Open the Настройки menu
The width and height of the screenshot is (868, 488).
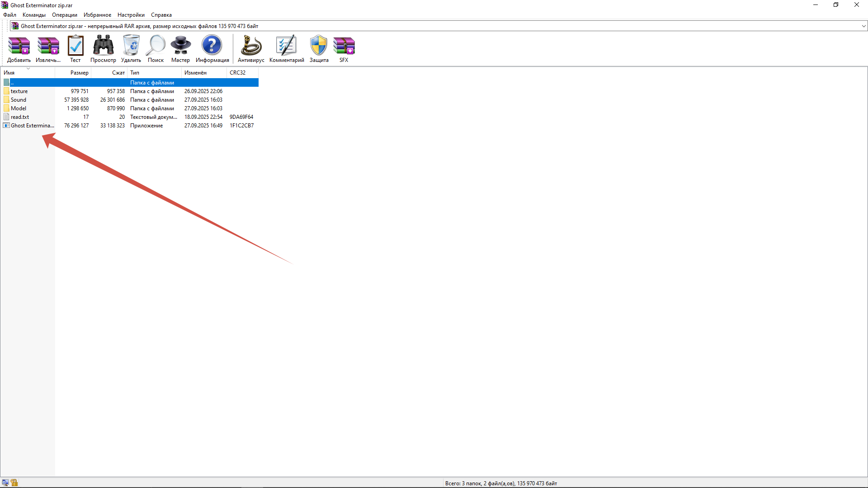pos(131,15)
